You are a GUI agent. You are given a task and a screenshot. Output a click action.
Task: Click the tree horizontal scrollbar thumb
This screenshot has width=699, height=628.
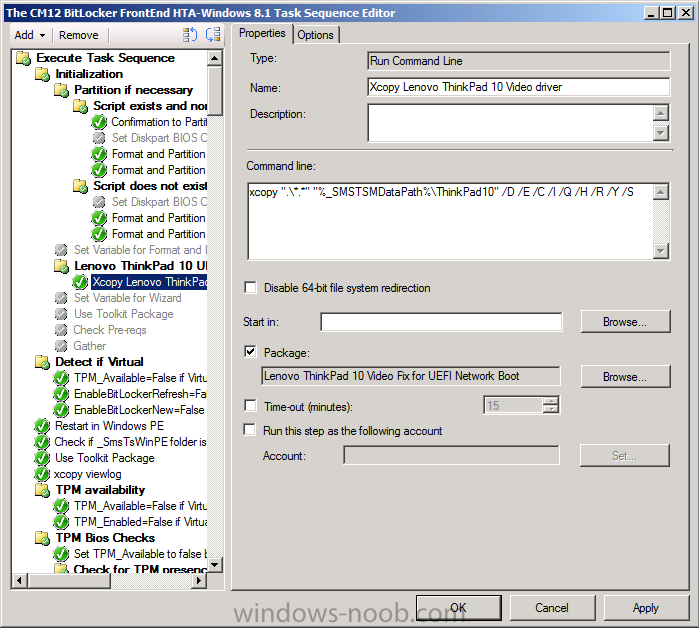(x=69, y=580)
